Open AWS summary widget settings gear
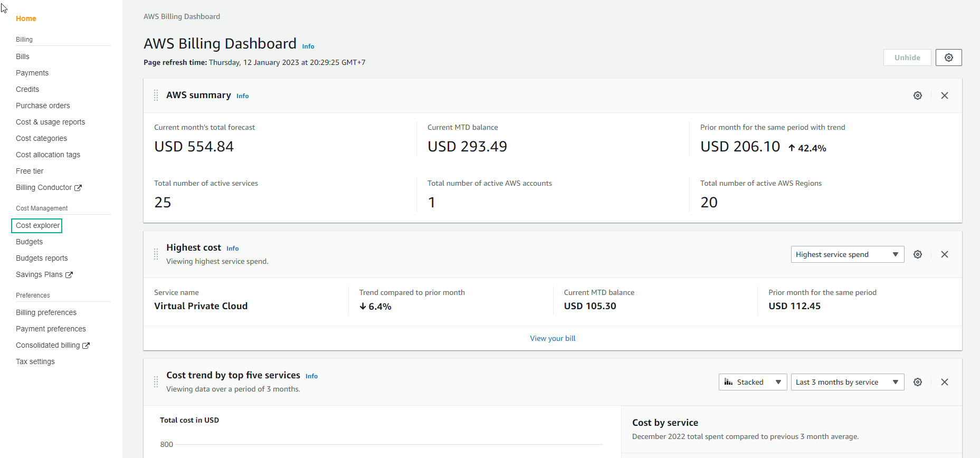 (918, 96)
